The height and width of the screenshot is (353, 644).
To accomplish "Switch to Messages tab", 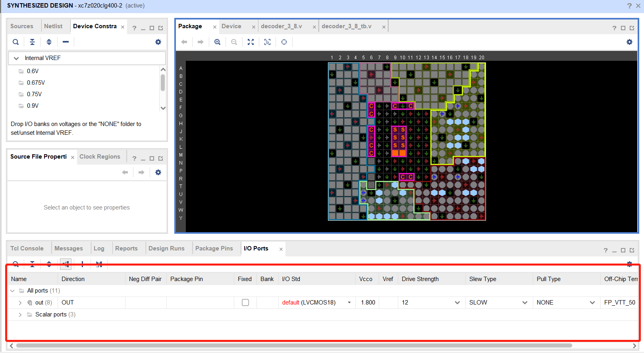I will pos(69,248).
